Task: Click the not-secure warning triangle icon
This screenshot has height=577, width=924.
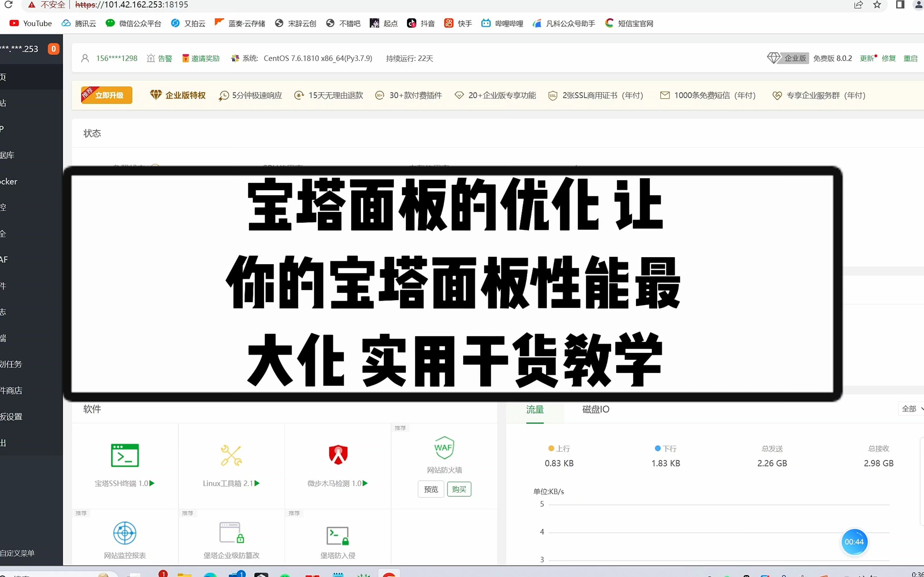Action: [32, 5]
